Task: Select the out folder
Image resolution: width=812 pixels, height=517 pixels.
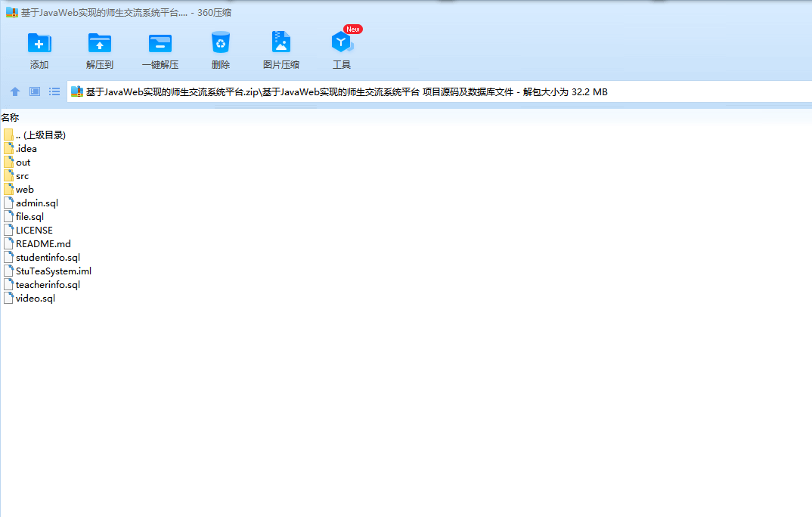Action: [17, 163]
